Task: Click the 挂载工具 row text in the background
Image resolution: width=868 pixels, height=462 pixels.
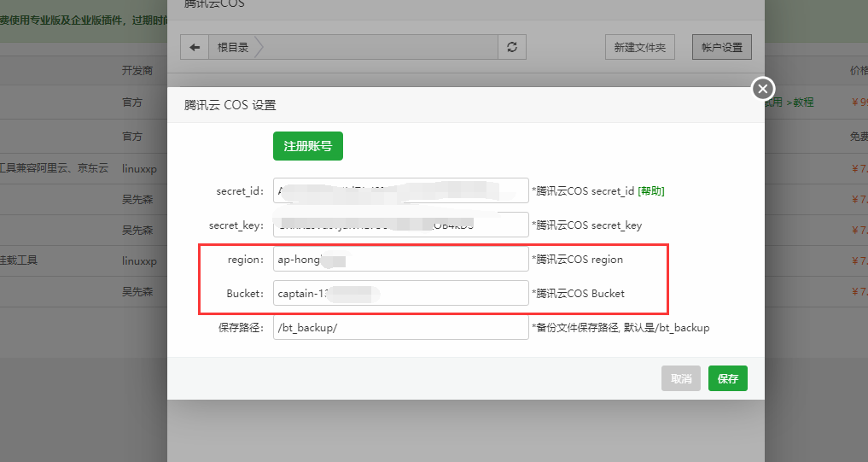Action: pos(19,260)
